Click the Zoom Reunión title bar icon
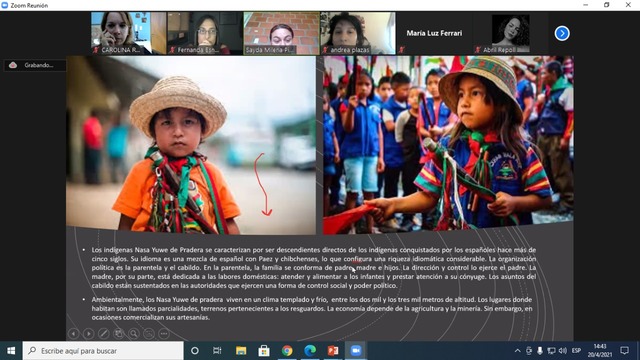Image resolution: width=640 pixels, height=360 pixels. click(x=5, y=5)
